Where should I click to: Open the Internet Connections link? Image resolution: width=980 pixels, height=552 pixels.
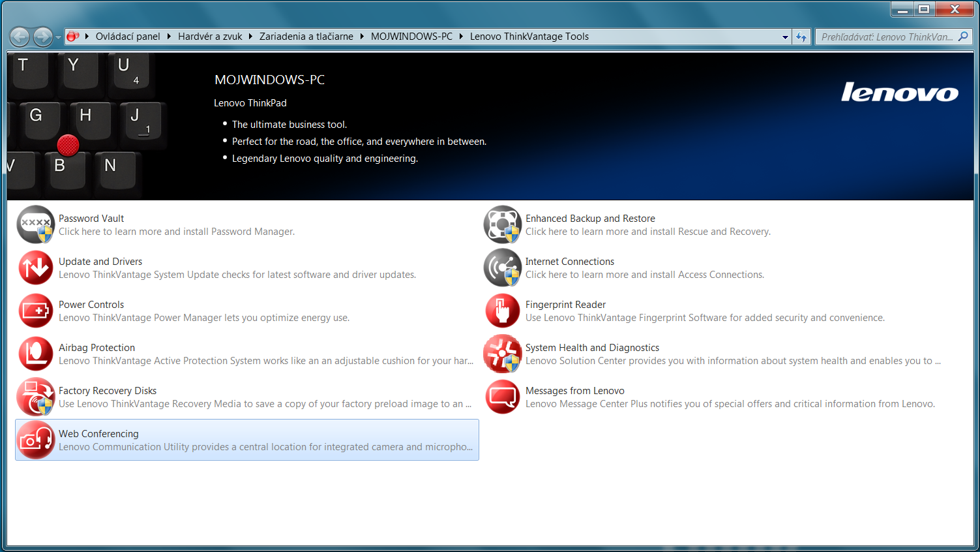coord(570,262)
